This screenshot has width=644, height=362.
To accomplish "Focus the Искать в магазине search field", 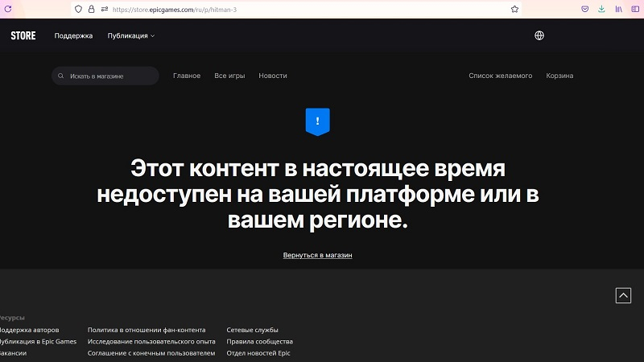I will tap(105, 76).
